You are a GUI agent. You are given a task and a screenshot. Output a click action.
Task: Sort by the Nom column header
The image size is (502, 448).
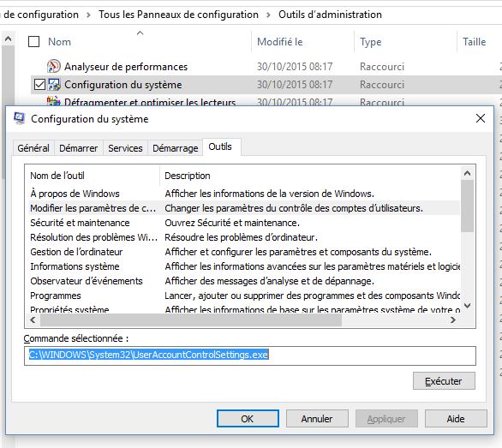coord(59,42)
